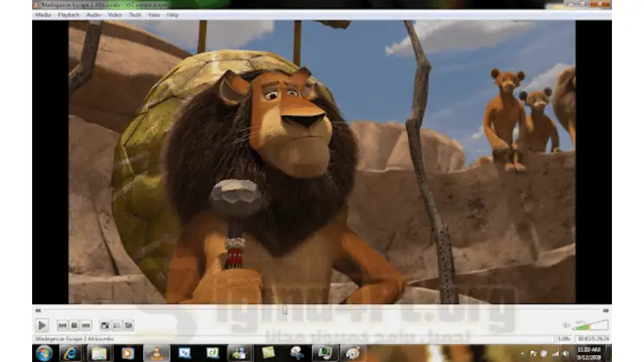The image size is (644, 362).
Task: Show the playlist panel
Action: click(117, 326)
